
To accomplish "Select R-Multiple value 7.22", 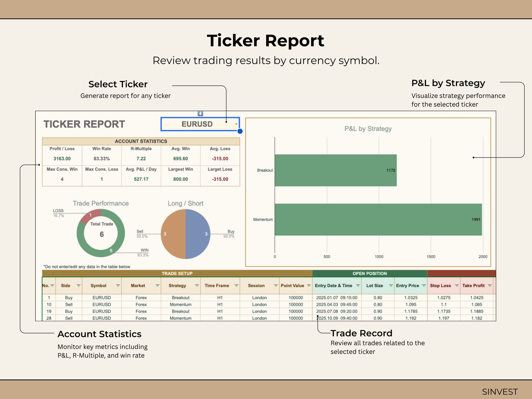I will 141,159.
